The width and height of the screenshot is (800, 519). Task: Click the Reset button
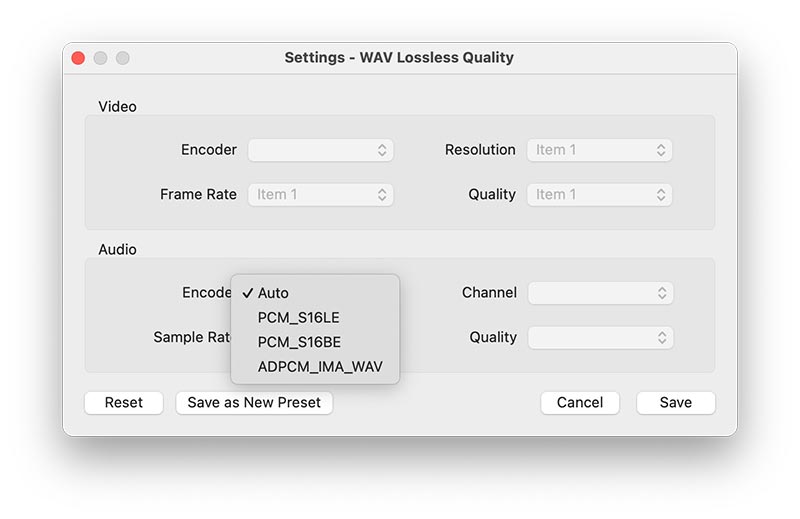(124, 402)
